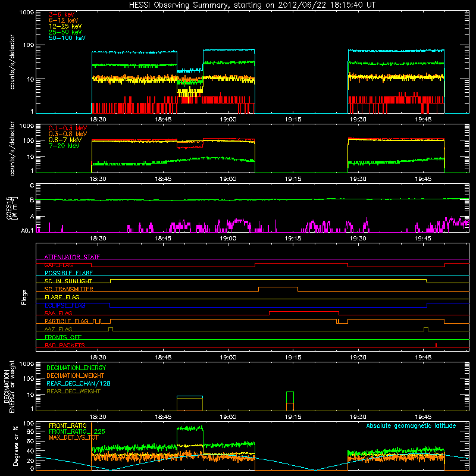
Task: Click the SC_TRANSMITTER flag label
Action: tap(69, 289)
